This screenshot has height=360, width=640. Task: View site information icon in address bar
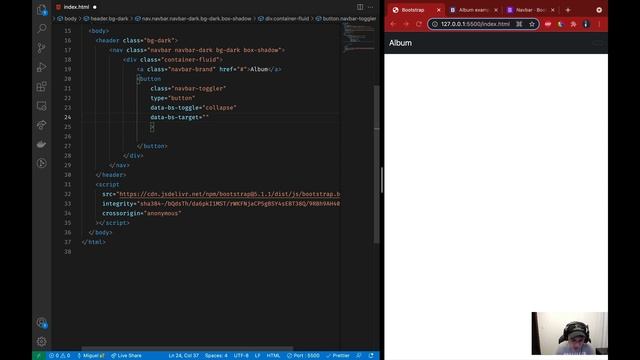pos(435,24)
